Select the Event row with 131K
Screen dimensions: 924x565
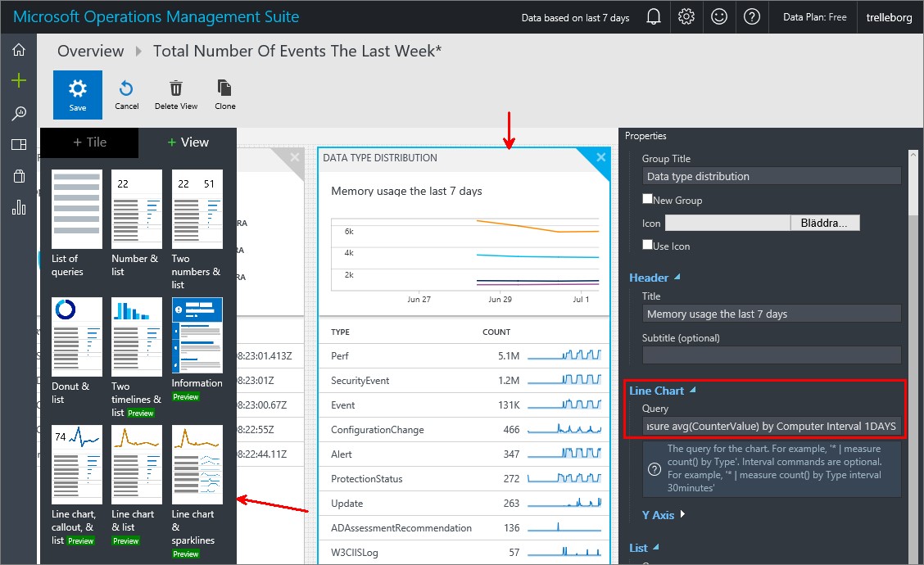(x=464, y=405)
